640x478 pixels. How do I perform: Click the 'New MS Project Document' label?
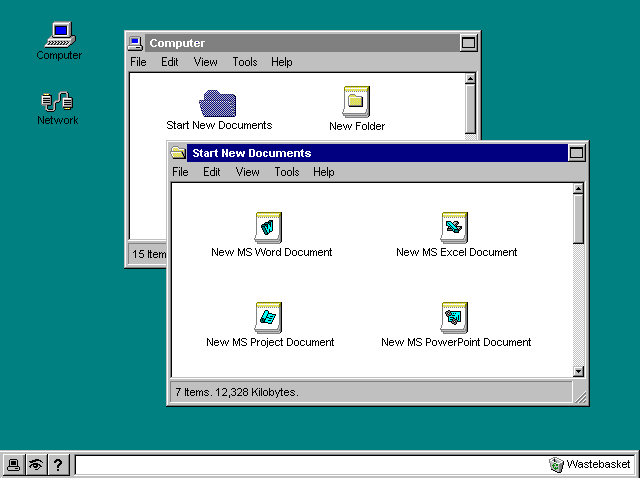[270, 342]
